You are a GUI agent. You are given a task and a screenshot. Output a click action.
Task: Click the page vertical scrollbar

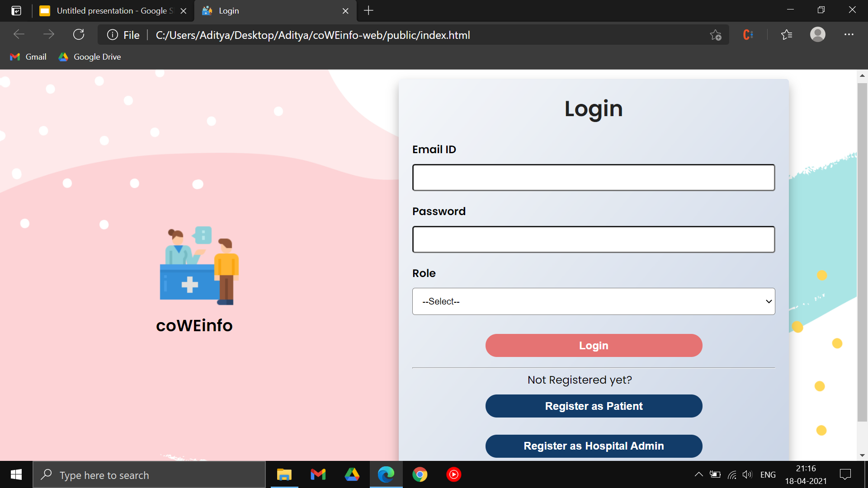[862, 253]
